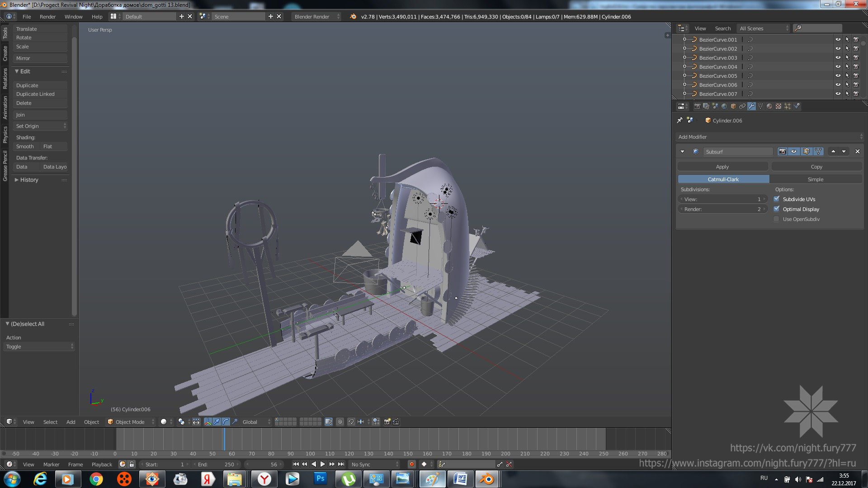Click the OpenGL render image camera icon

tap(387, 422)
